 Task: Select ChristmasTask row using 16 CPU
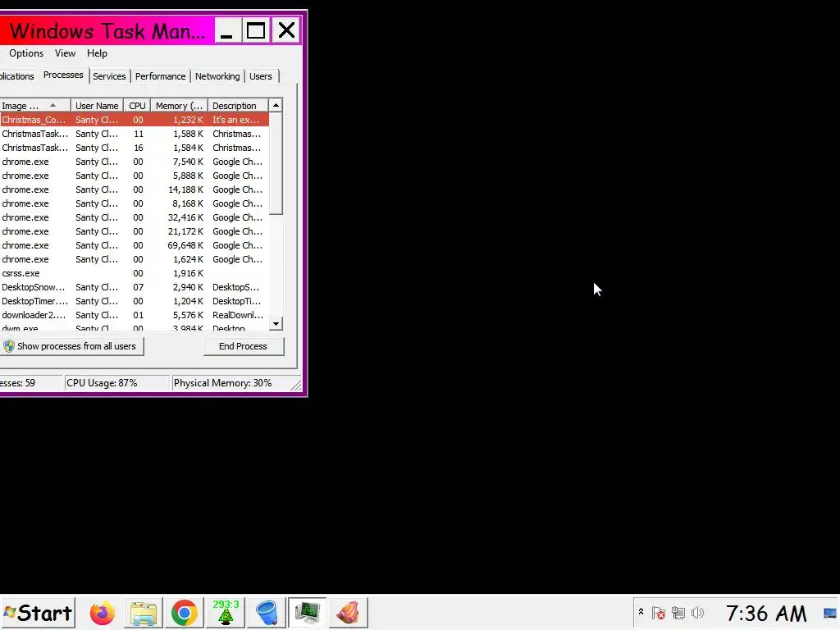coord(134,148)
